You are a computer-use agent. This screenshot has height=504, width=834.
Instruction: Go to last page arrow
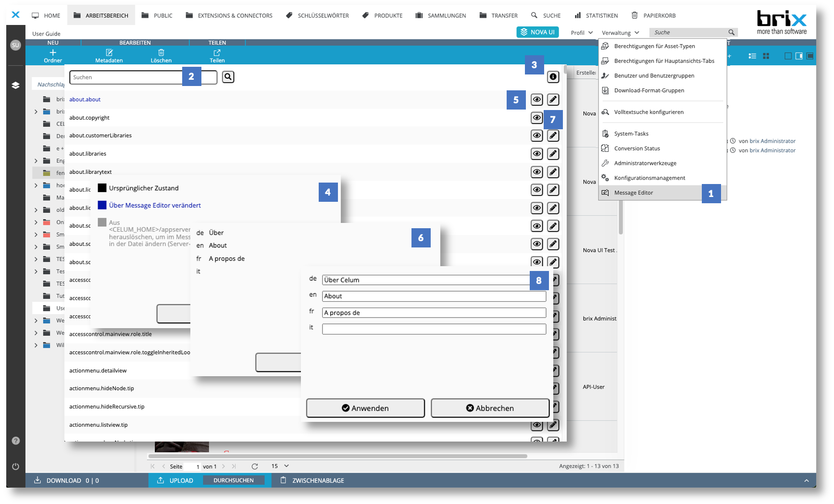(234, 467)
